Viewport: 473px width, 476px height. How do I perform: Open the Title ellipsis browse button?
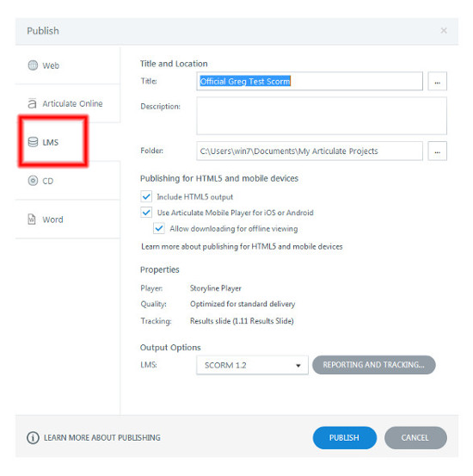point(437,81)
